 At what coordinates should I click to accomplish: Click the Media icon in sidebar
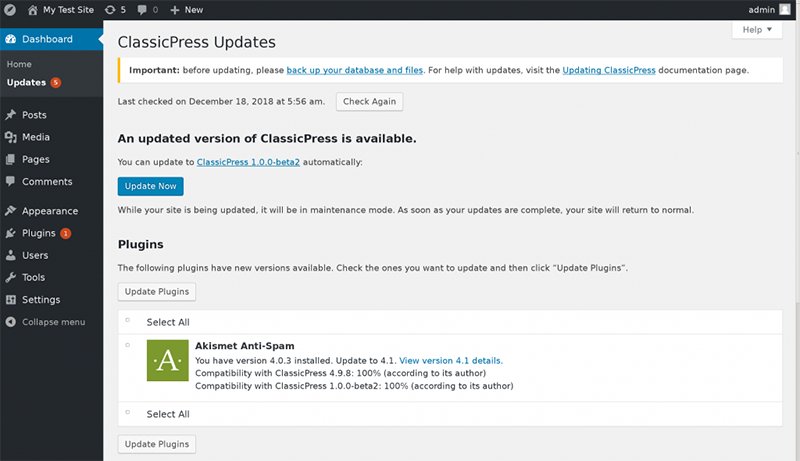pos(11,137)
